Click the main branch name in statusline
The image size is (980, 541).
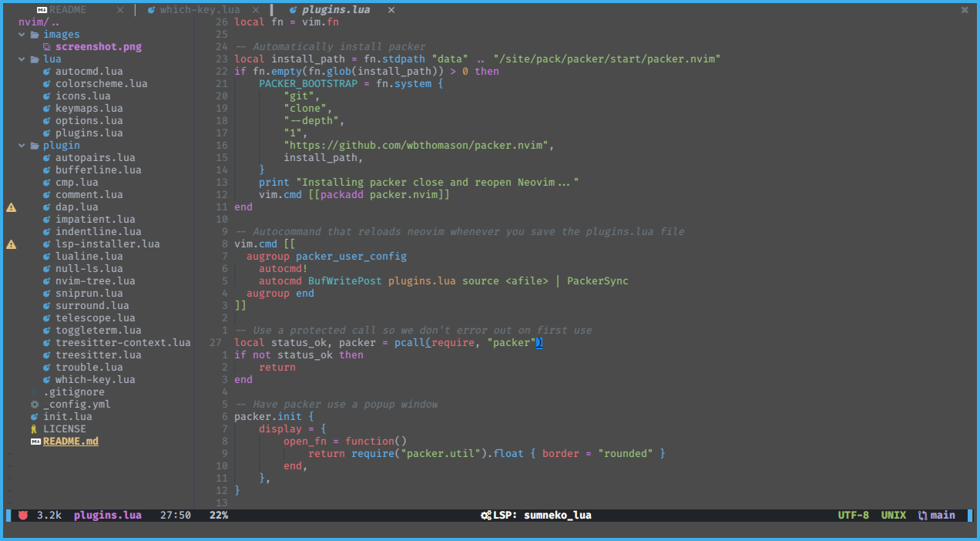[943, 516]
